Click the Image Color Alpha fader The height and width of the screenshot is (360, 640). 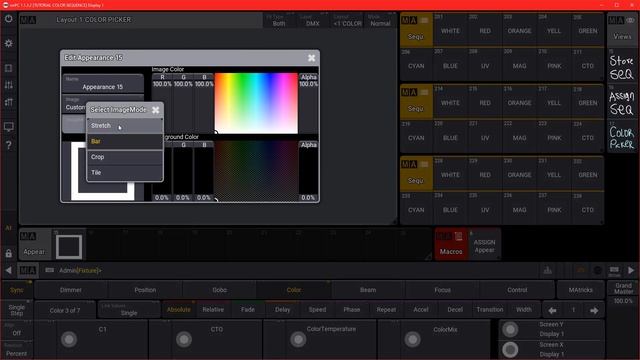click(x=309, y=104)
